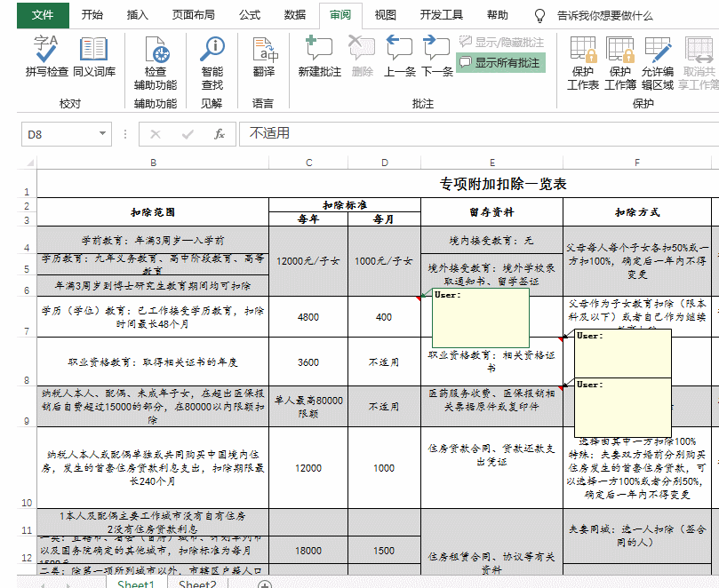Select column E header

pyautogui.click(x=492, y=163)
